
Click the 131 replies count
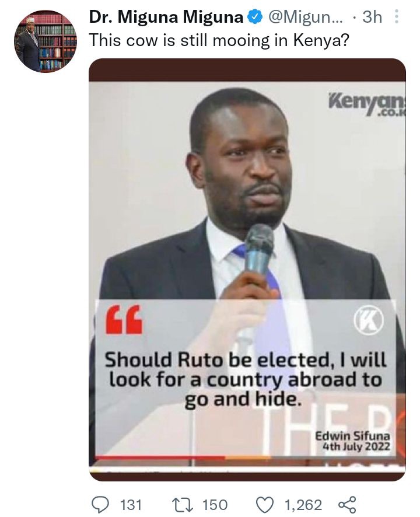[x=131, y=505]
